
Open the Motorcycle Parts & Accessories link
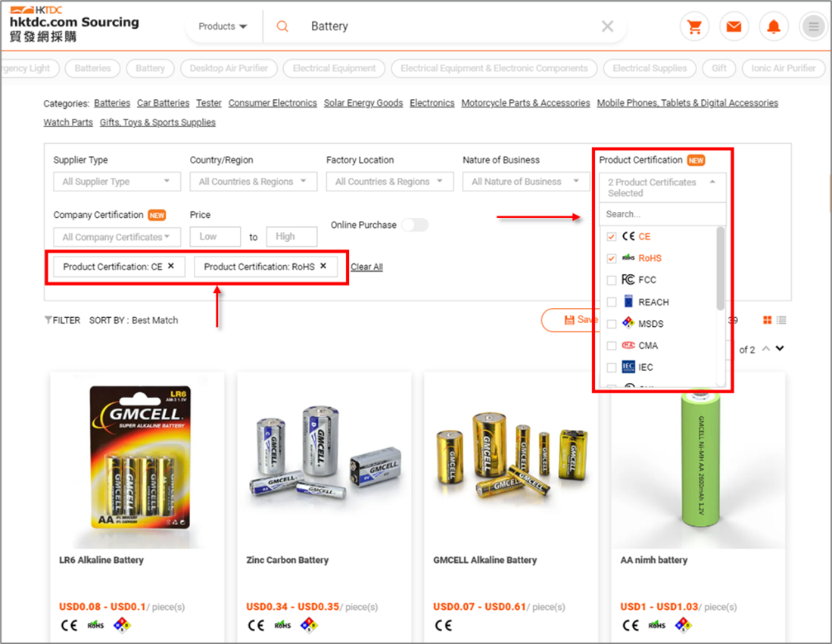[x=525, y=103]
